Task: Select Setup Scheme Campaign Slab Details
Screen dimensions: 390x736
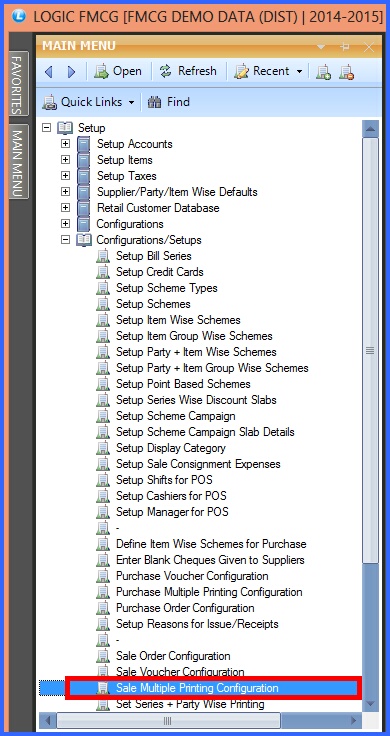Action: pos(205,431)
